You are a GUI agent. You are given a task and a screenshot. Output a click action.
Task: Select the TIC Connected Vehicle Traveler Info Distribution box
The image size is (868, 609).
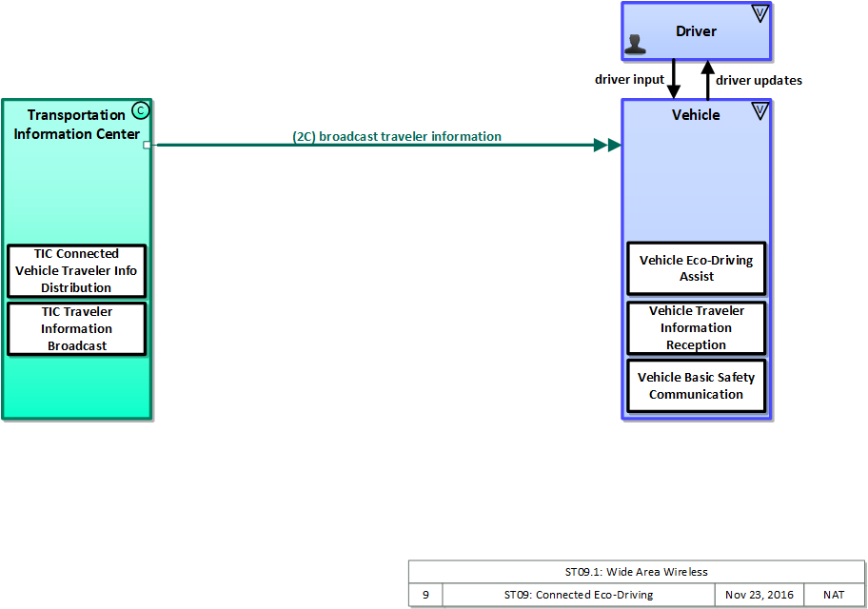[76, 271]
